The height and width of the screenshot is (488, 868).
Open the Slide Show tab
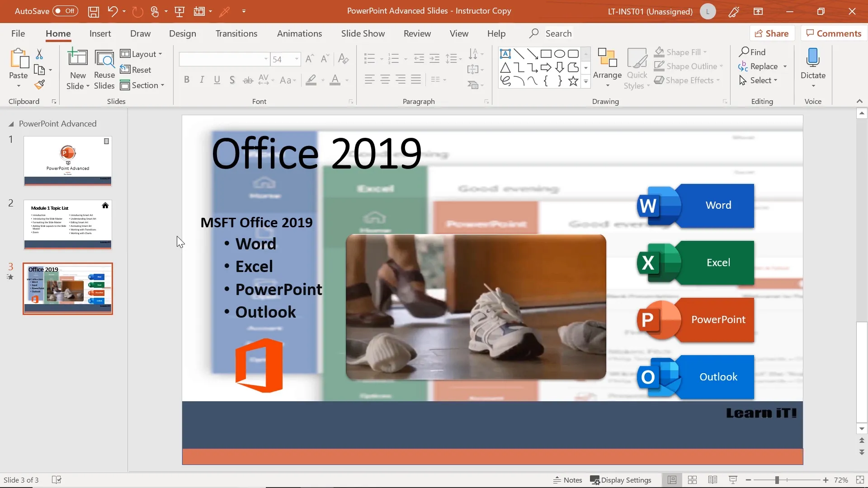click(363, 33)
